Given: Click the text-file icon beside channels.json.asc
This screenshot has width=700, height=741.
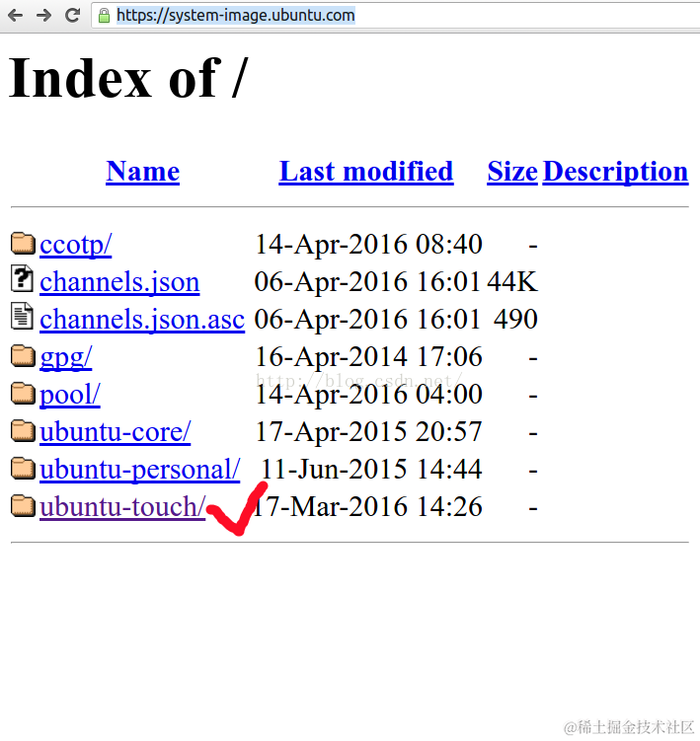Looking at the screenshot, I should 22,316.
